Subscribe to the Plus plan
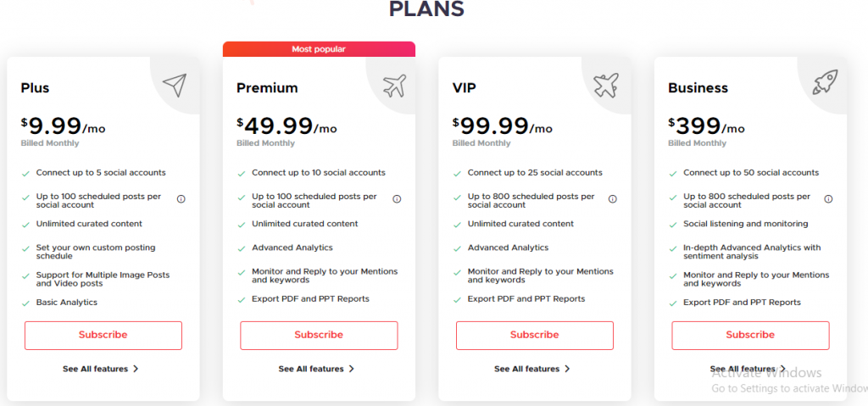Screen dimensions: 868x406 pos(103,335)
